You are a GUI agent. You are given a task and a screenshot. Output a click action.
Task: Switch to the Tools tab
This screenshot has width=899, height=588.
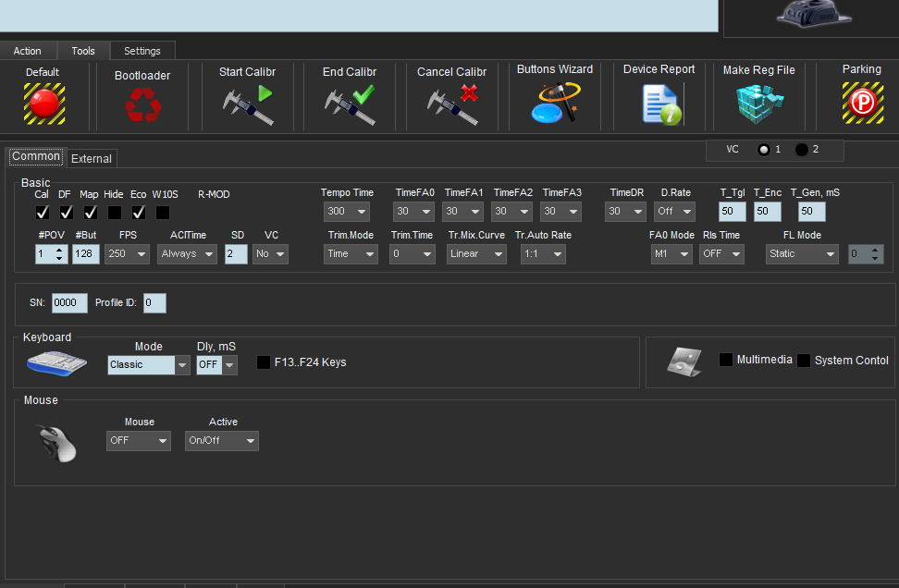[x=83, y=51]
